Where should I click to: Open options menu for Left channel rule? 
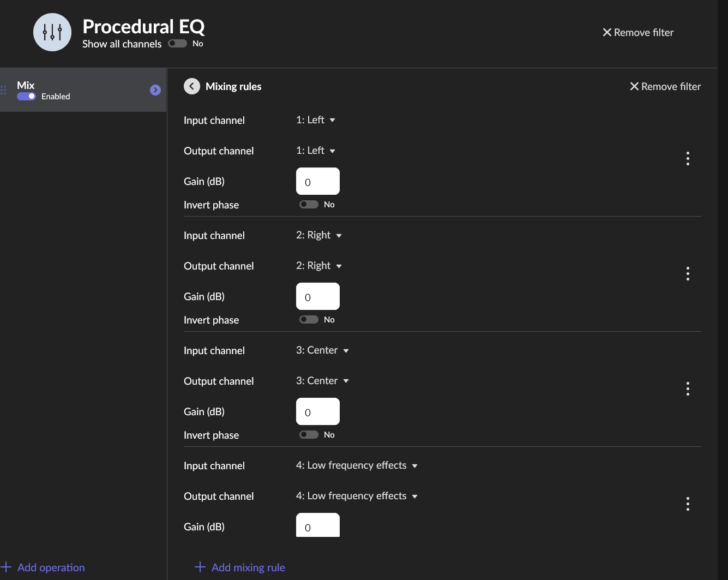(x=688, y=159)
